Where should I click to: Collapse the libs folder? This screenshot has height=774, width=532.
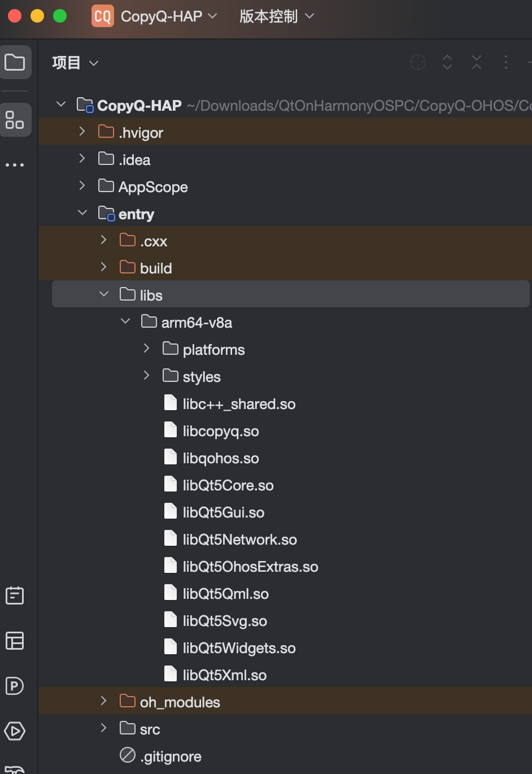pos(104,294)
